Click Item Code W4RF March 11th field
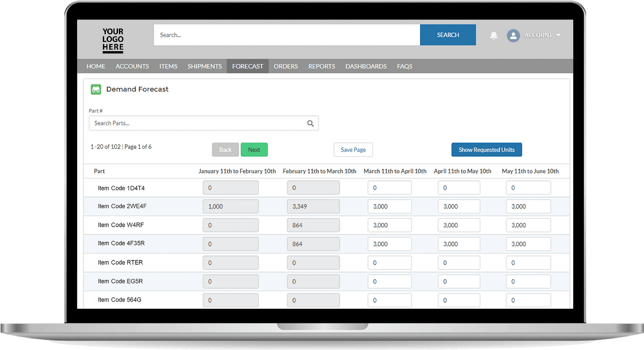The height and width of the screenshot is (350, 644). [389, 225]
